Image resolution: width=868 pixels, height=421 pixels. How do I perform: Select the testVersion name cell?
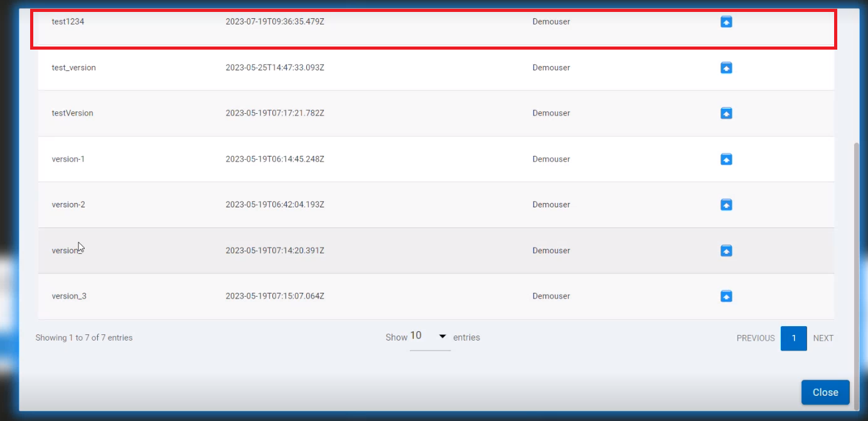(72, 113)
